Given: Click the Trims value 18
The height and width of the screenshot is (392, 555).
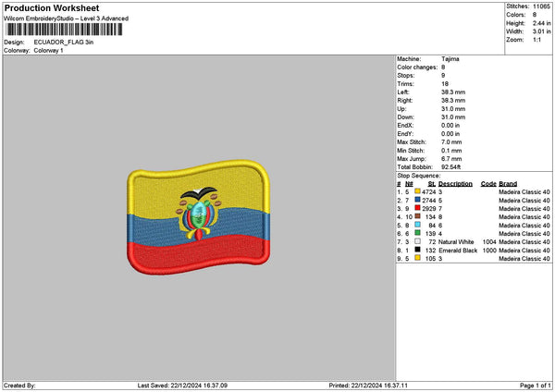Looking at the screenshot, I should tap(445, 84).
